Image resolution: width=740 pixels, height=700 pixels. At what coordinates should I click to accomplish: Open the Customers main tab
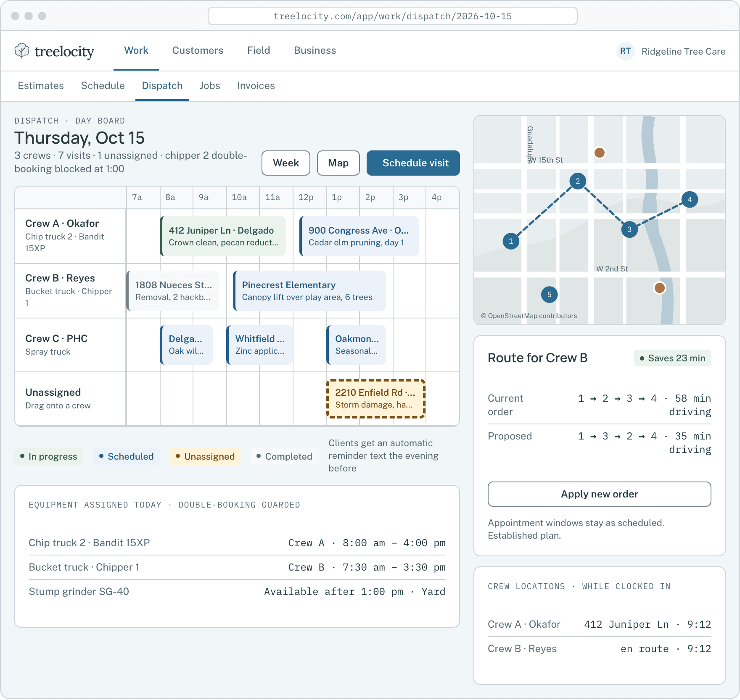click(198, 50)
